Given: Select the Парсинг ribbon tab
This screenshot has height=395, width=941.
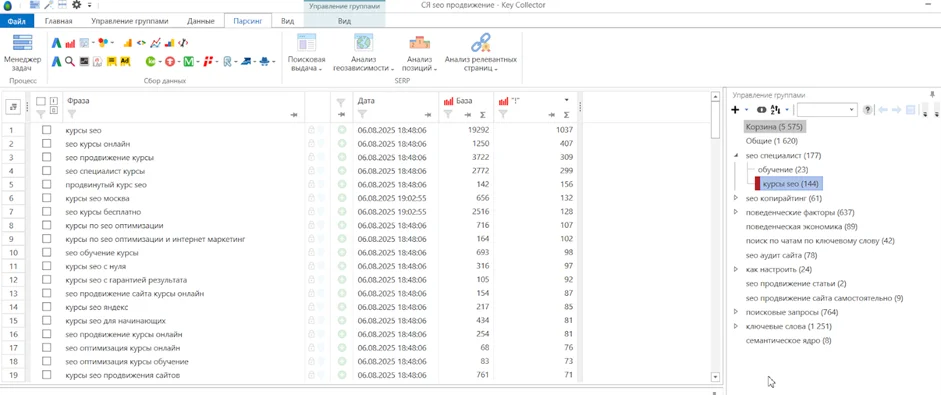Looking at the screenshot, I should tap(248, 21).
